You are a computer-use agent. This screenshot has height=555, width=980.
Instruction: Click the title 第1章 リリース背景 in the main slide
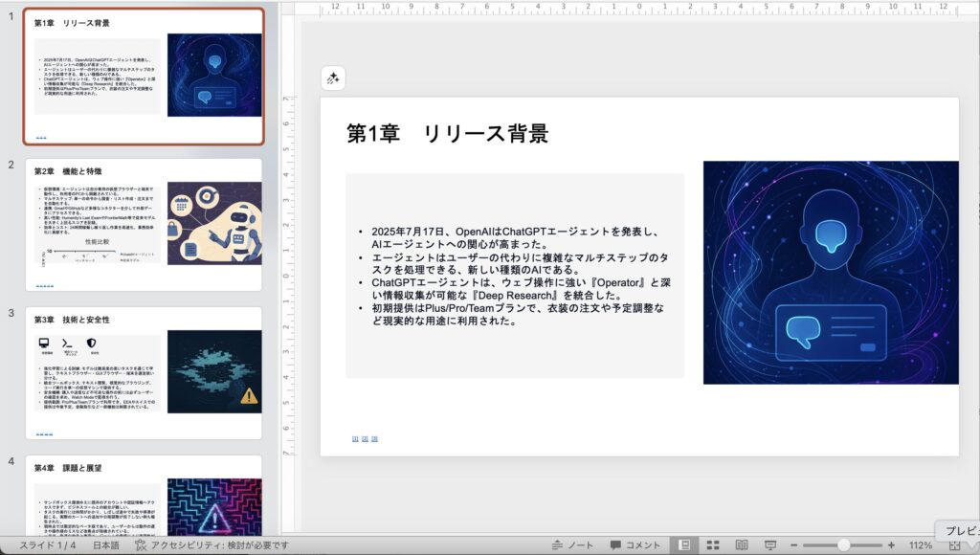(448, 133)
